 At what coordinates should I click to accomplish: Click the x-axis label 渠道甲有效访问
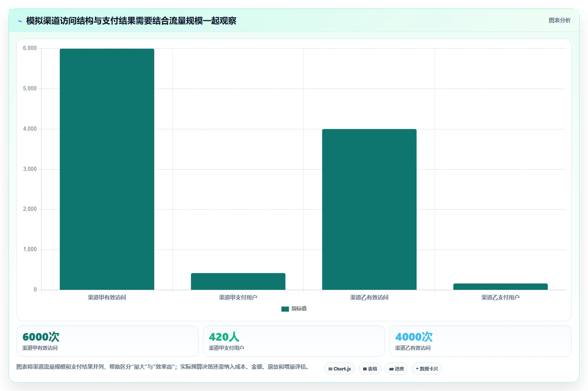pyautogui.click(x=107, y=297)
